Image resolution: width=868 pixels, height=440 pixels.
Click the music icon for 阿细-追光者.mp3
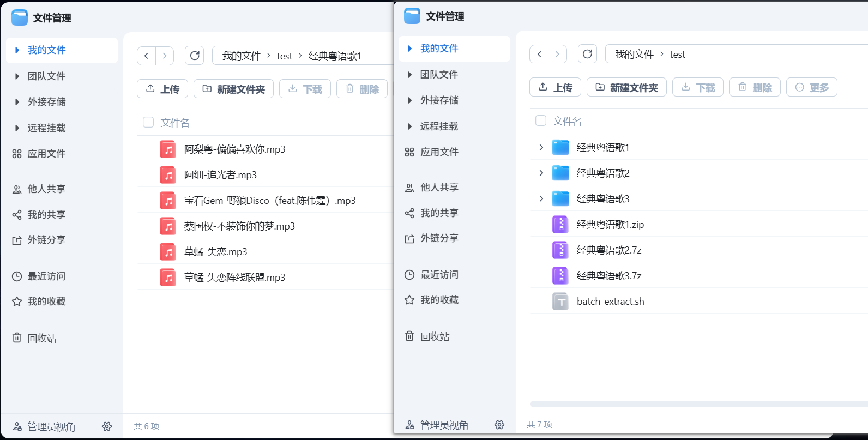tap(168, 175)
